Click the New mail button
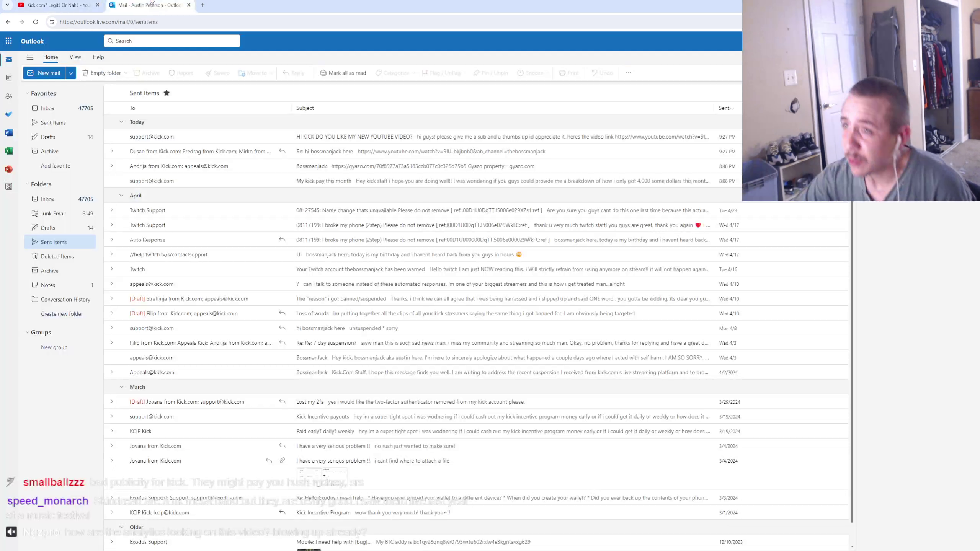The width and height of the screenshot is (980, 551). click(44, 73)
